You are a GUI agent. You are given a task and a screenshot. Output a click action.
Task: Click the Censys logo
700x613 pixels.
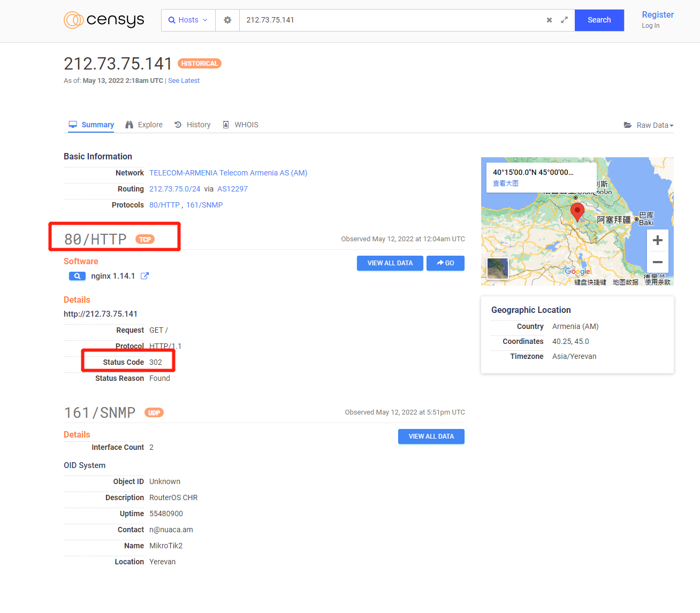104,20
